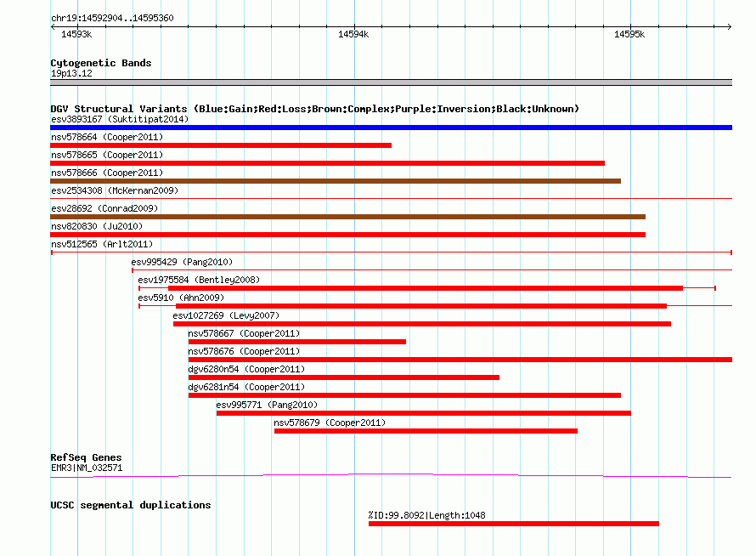Click the ruler's left scroll arrow
The height and width of the screenshot is (556, 756).
tap(53, 27)
